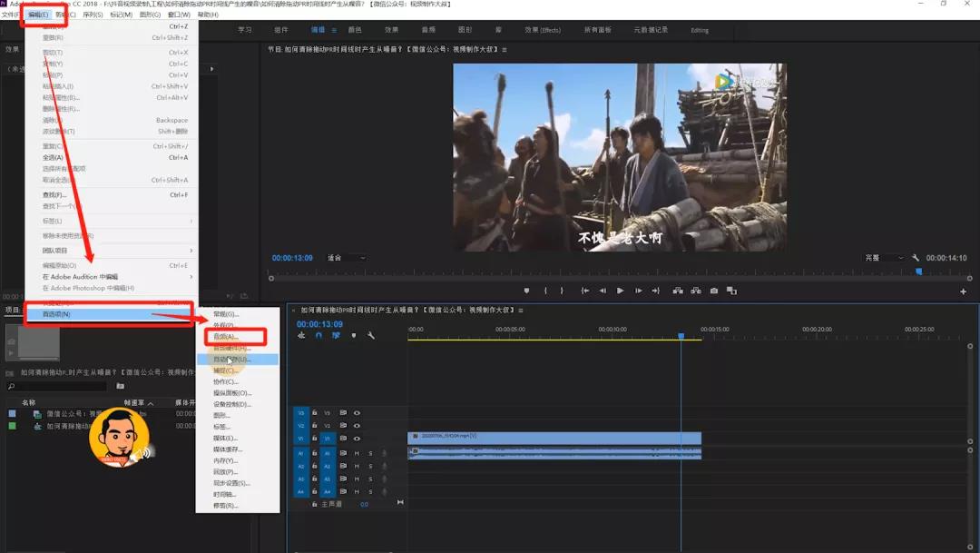Open the Program monitor button editor plus
Screen dimensions: 980x553
pos(963,291)
